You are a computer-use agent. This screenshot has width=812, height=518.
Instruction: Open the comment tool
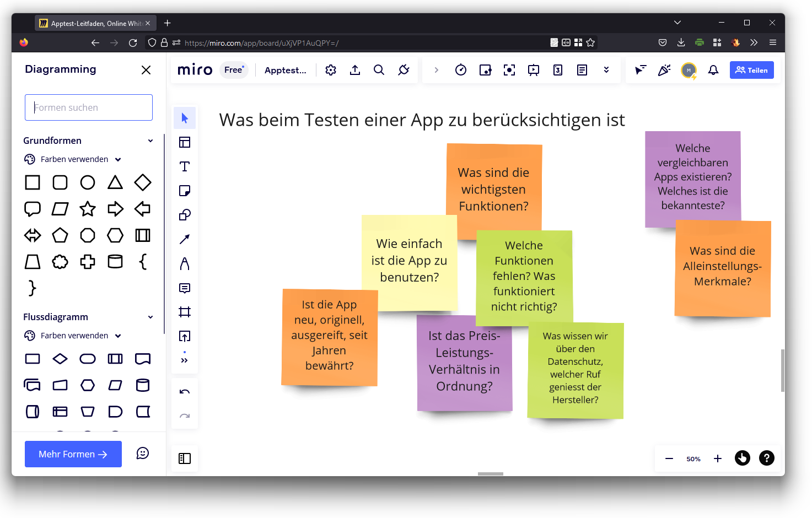point(185,287)
